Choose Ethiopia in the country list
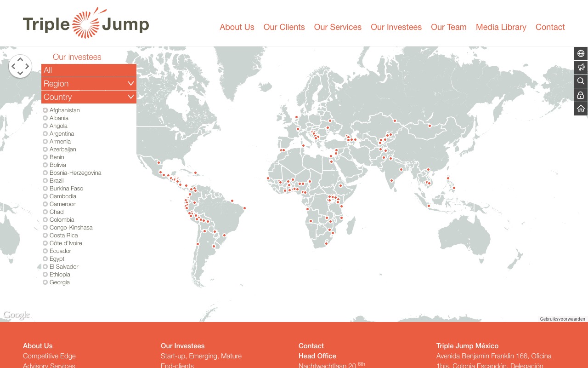Viewport: 588px width, 368px height. (x=60, y=275)
